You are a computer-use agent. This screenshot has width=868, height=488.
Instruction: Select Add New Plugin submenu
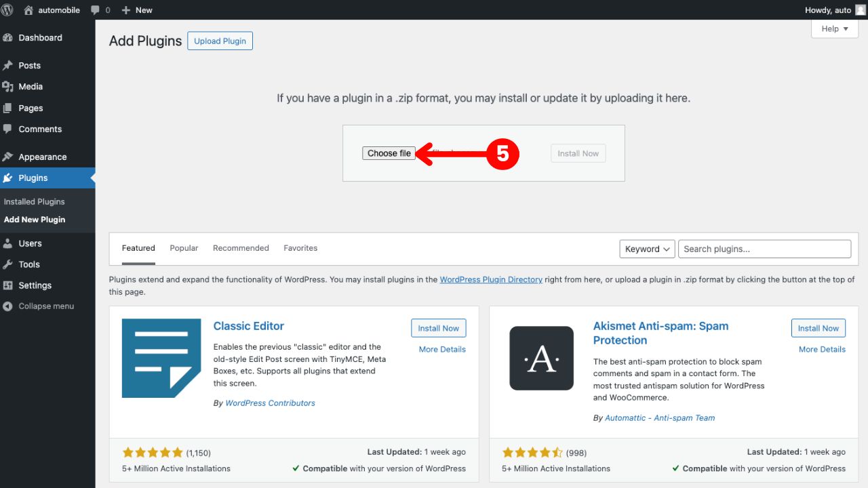point(35,220)
